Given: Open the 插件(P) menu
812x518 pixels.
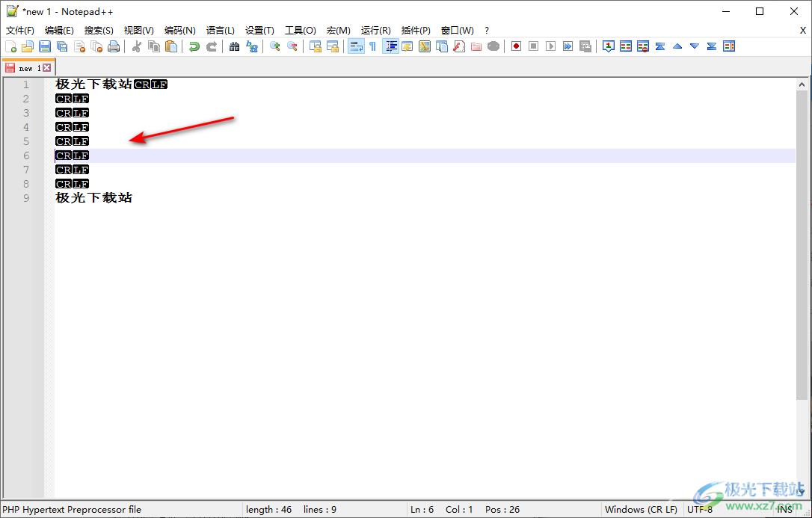Looking at the screenshot, I should point(416,31).
